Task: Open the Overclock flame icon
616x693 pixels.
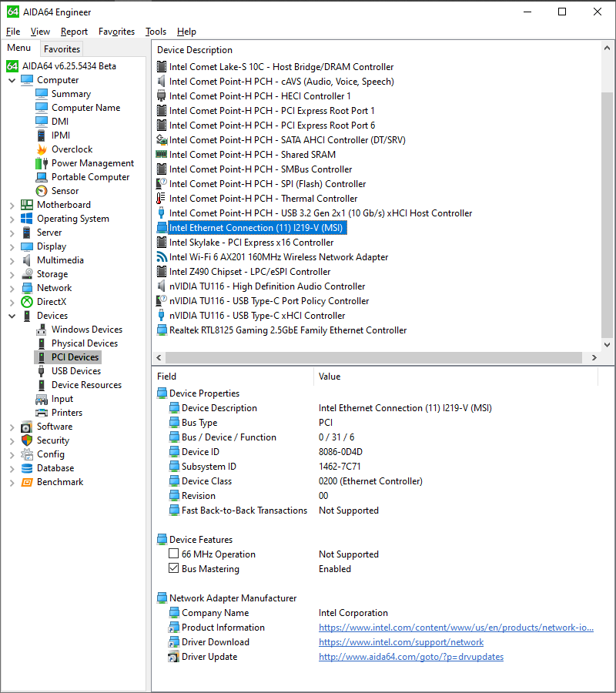Action: click(42, 149)
